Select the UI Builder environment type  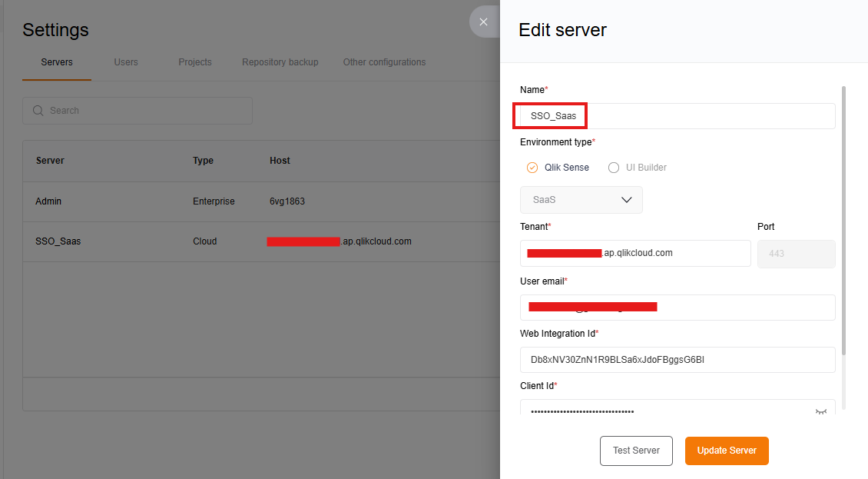(x=614, y=167)
